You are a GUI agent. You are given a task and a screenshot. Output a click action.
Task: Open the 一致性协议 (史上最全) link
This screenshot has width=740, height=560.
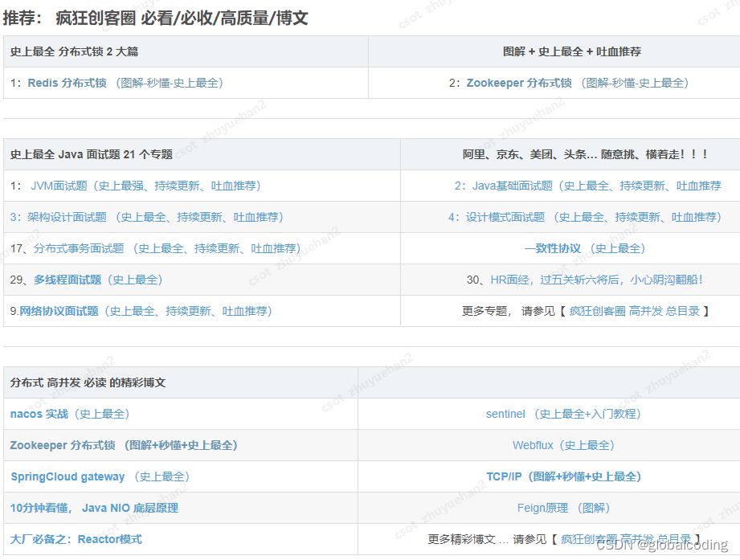pos(585,248)
